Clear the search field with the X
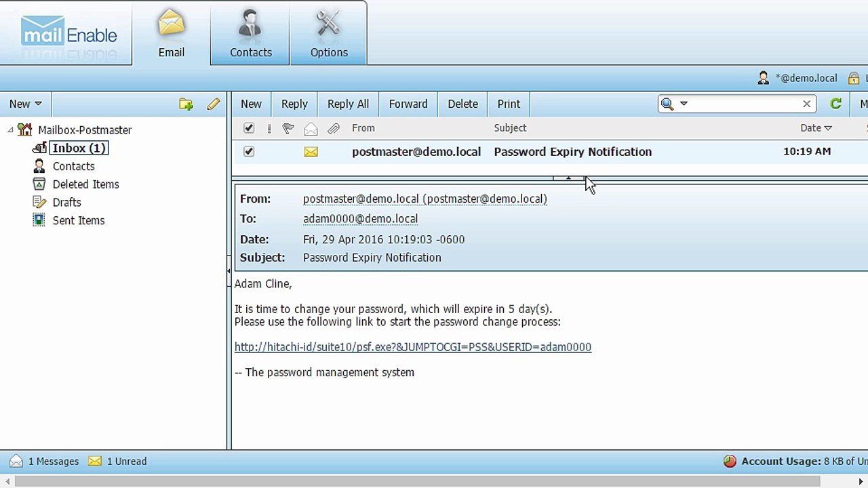The image size is (868, 488). coord(806,104)
